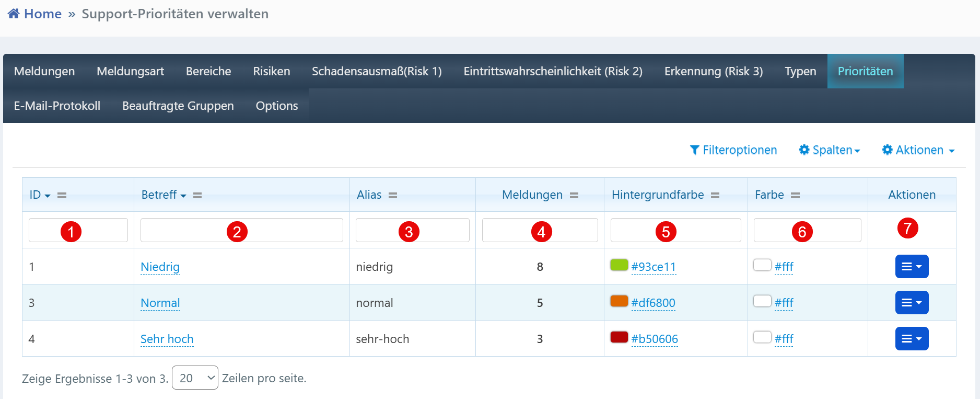This screenshot has width=980, height=399.
Task: Open the E-Mail-Protokoll tab
Action: click(57, 106)
